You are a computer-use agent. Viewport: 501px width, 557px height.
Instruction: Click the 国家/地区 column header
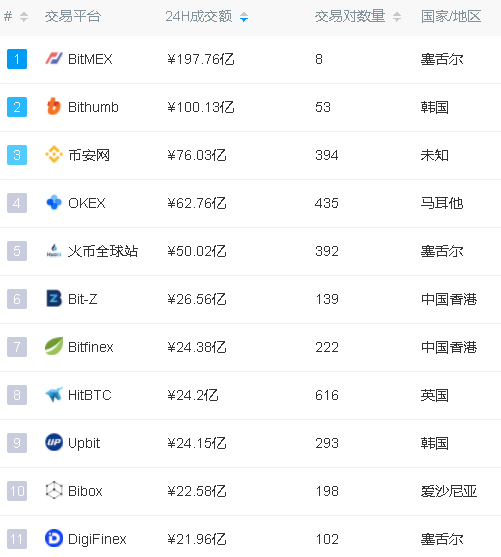pyautogui.click(x=451, y=16)
